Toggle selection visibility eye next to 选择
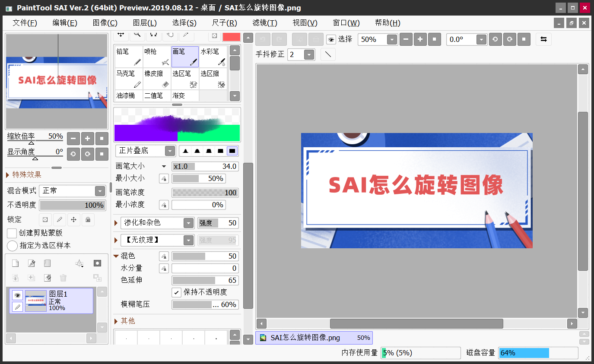594x364 pixels. [331, 40]
